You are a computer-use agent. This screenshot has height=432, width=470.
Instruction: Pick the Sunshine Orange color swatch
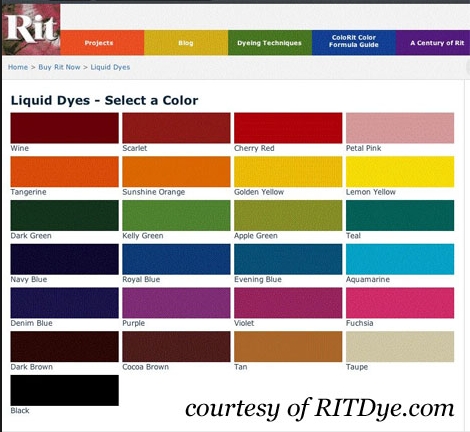pyautogui.click(x=176, y=172)
